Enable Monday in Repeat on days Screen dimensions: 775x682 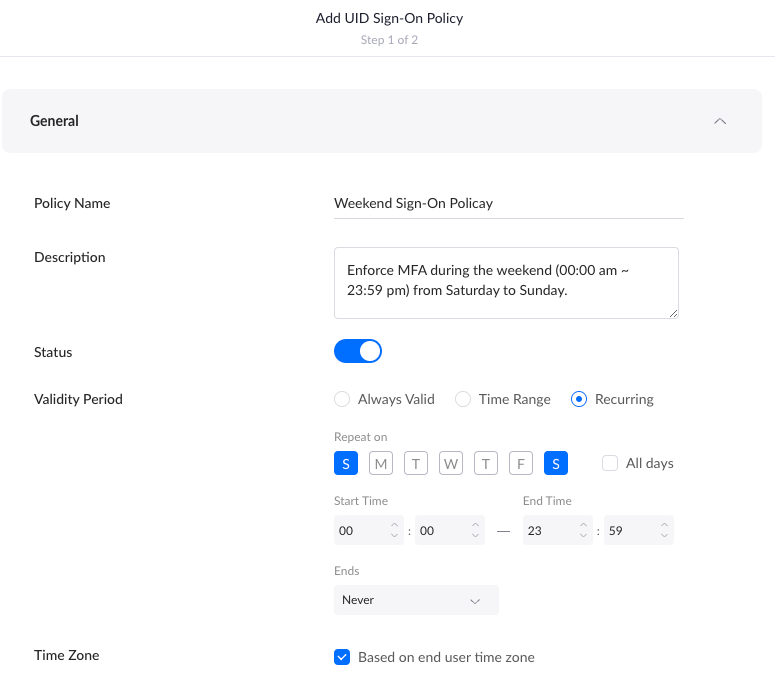click(x=381, y=463)
